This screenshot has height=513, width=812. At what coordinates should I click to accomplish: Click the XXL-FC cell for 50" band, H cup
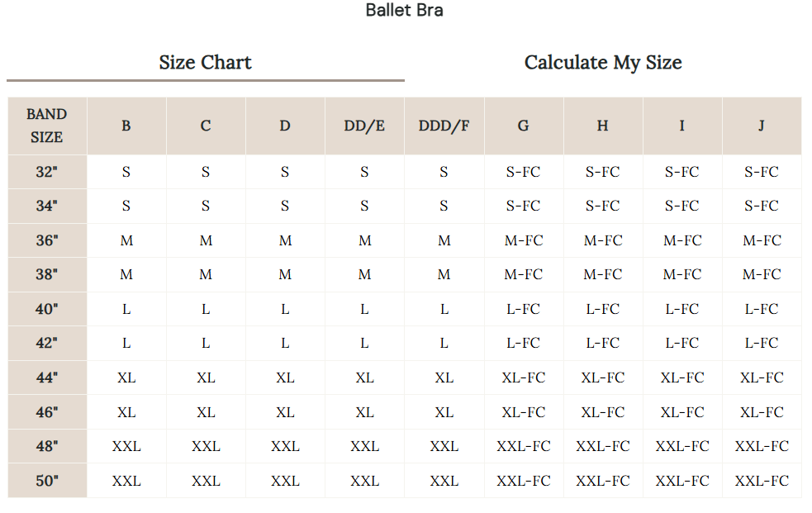tap(602, 481)
